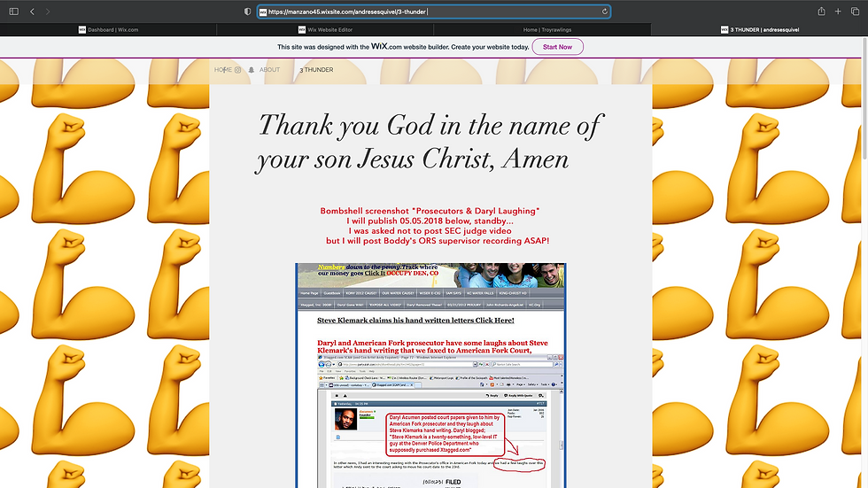Click the embedded Steve Klemark screenshot image
This screenshot has width=868, height=488.
pos(430,376)
